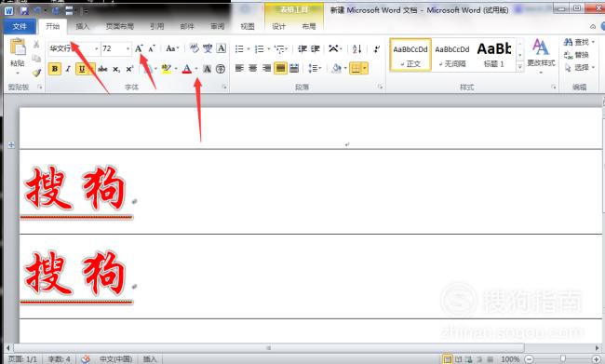The width and height of the screenshot is (605, 364).
Task: Click the zoom out minus button
Action: [x=529, y=359]
